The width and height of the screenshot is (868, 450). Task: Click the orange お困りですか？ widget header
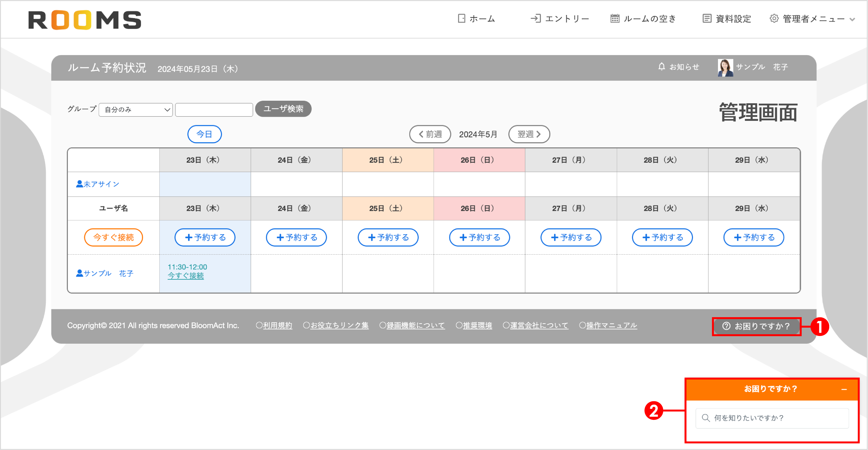point(772,389)
